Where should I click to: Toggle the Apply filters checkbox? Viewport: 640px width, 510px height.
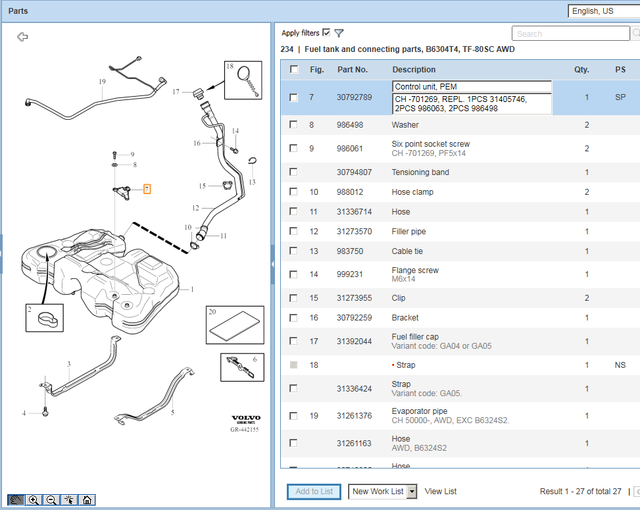point(326,33)
